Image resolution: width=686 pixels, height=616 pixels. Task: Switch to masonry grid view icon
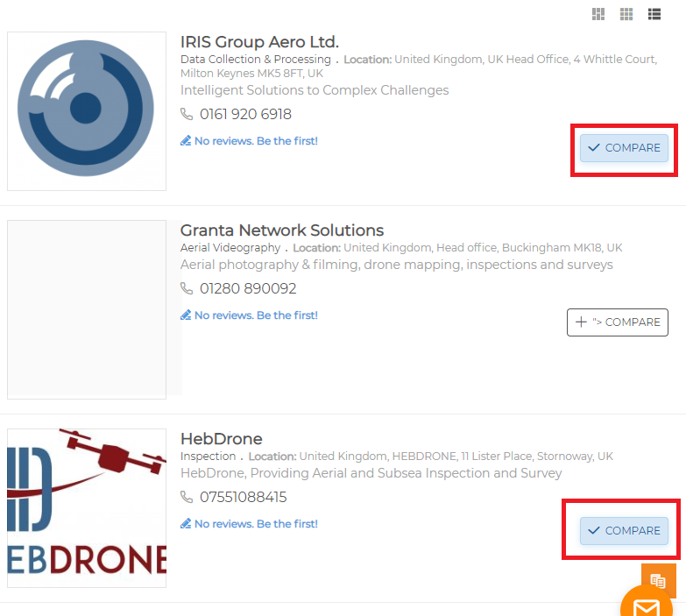tap(598, 14)
